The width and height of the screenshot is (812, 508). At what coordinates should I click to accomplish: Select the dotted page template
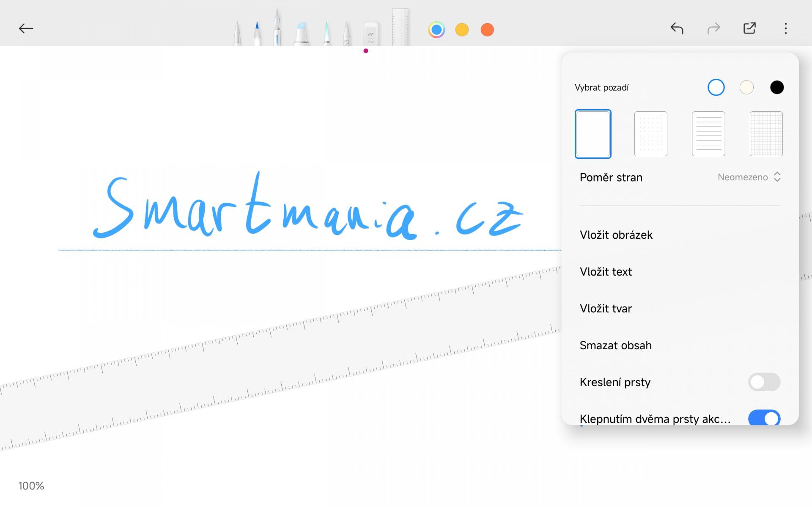pyautogui.click(x=651, y=134)
